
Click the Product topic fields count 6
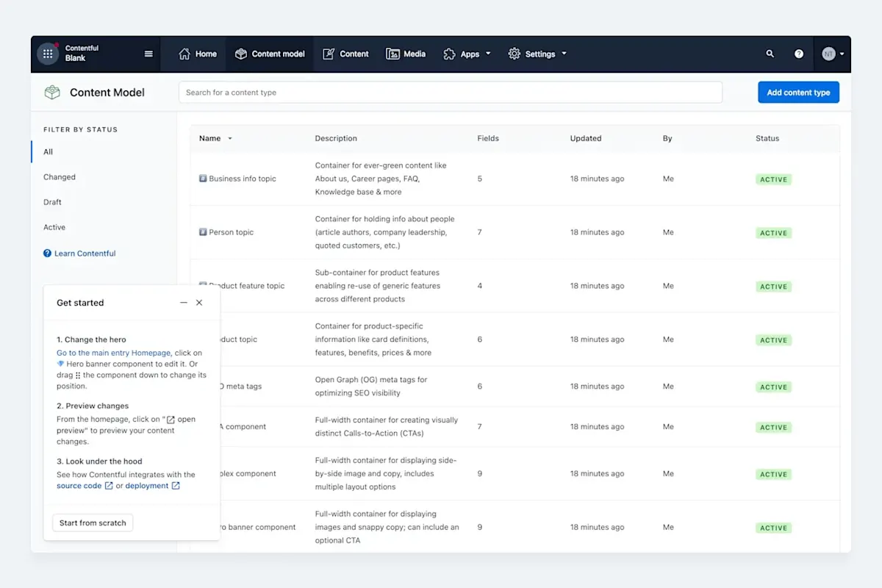[480, 340]
